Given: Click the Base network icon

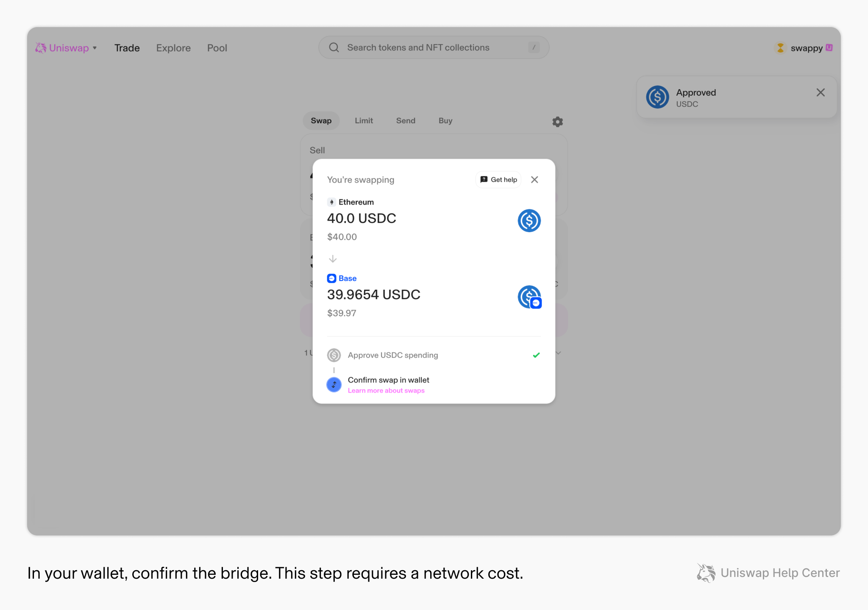Looking at the screenshot, I should point(332,278).
